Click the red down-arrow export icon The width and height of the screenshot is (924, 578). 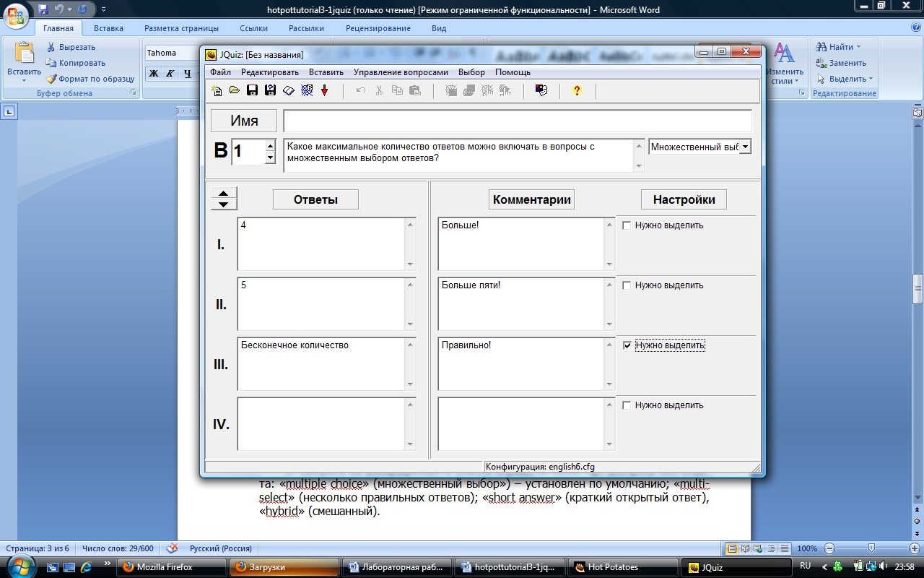[x=324, y=90]
